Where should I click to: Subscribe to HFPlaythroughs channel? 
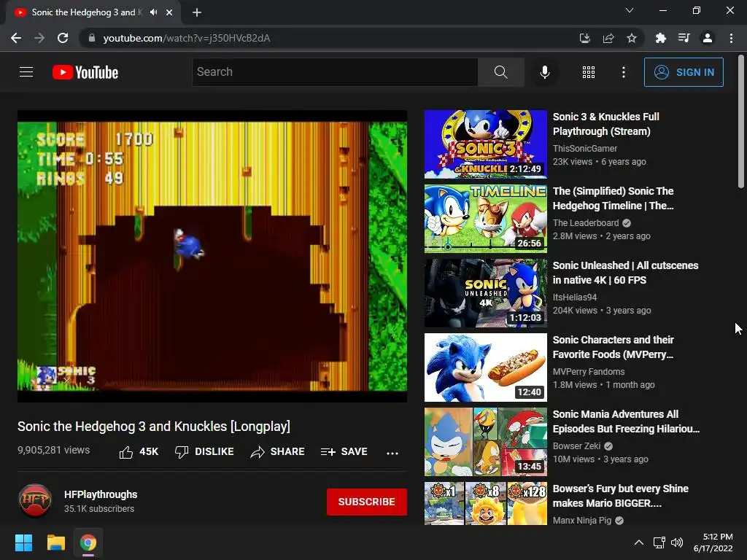pos(366,502)
